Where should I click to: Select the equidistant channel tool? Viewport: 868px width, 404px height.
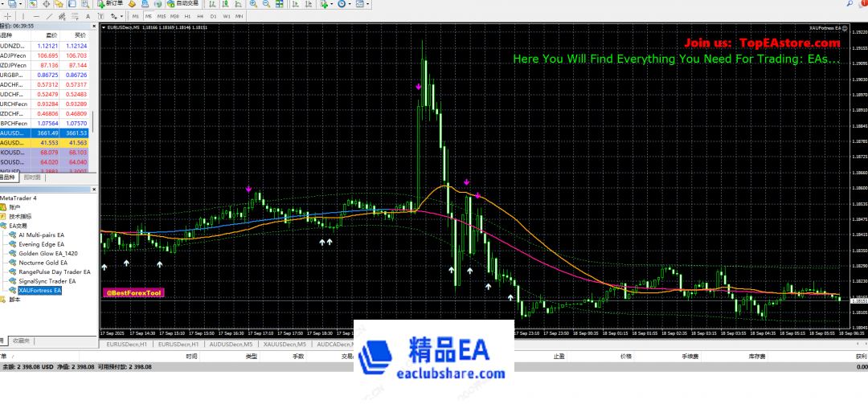point(62,17)
